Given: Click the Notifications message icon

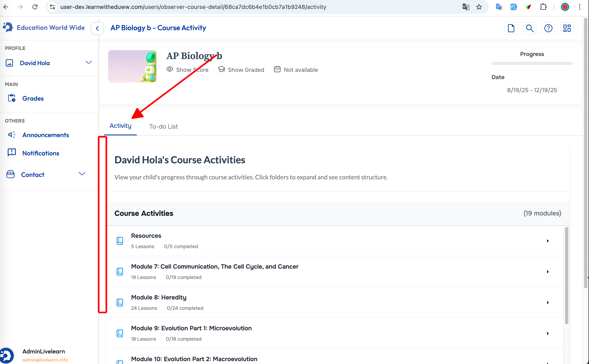Looking at the screenshot, I should click(12, 153).
